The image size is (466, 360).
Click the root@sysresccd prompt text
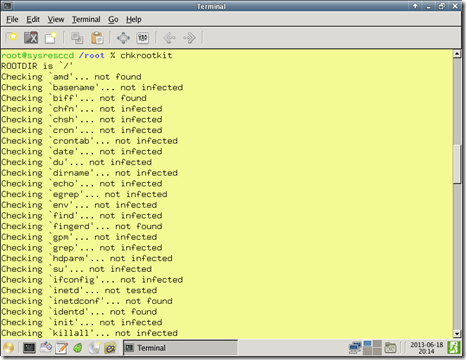(38, 55)
